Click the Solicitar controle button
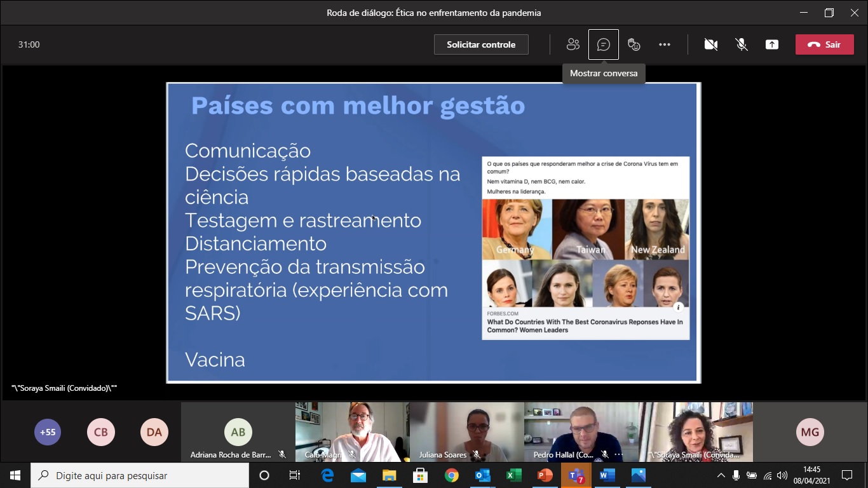The height and width of the screenshot is (488, 868). (481, 44)
